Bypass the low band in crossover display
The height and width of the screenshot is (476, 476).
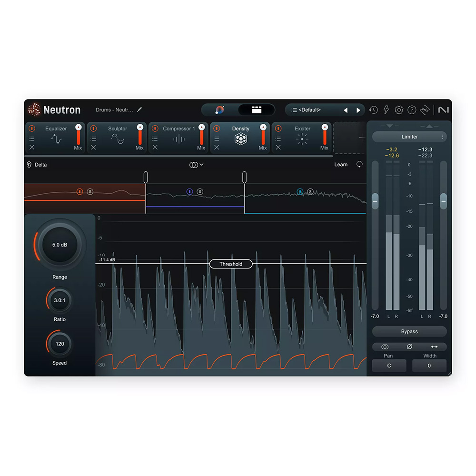click(x=79, y=192)
